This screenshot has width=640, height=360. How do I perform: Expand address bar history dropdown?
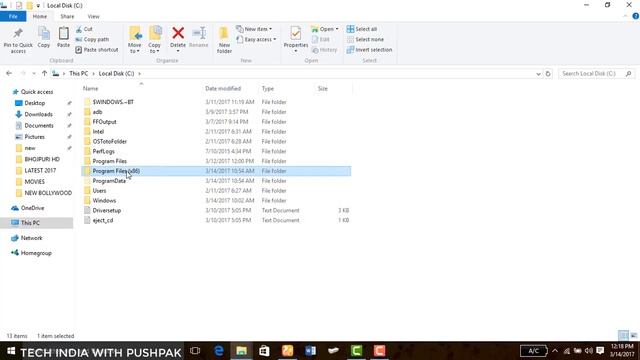pos(538,74)
